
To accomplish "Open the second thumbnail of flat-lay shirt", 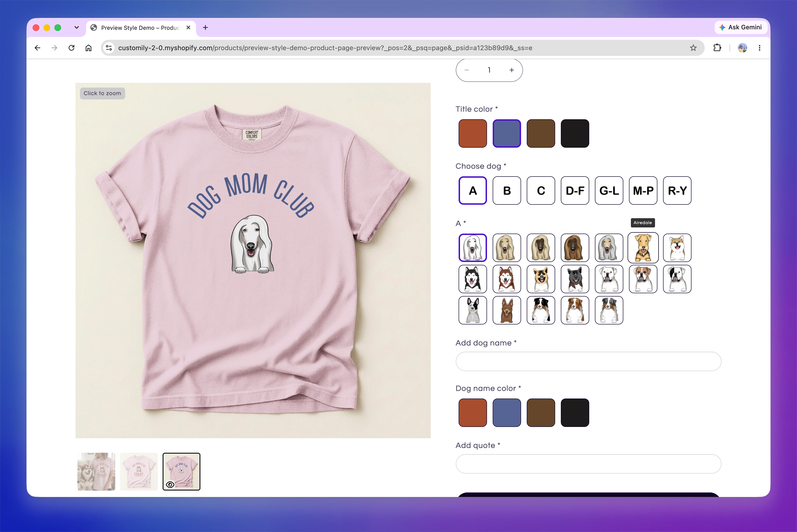I will click(139, 472).
